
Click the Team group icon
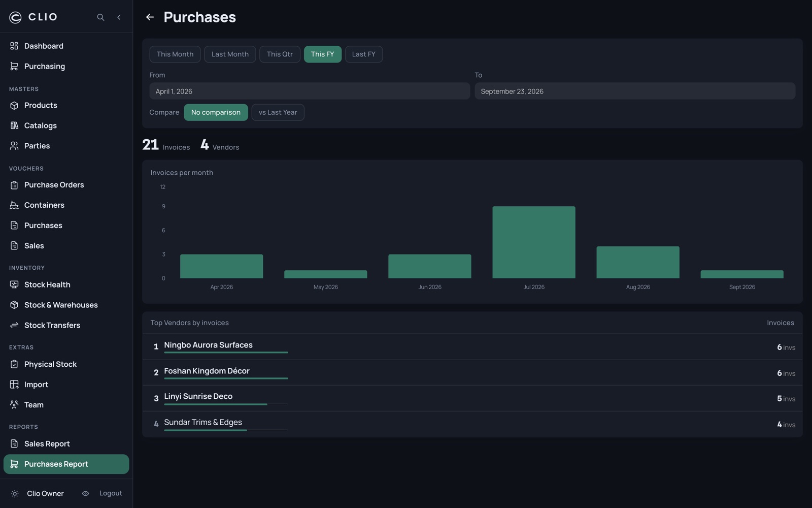14,405
